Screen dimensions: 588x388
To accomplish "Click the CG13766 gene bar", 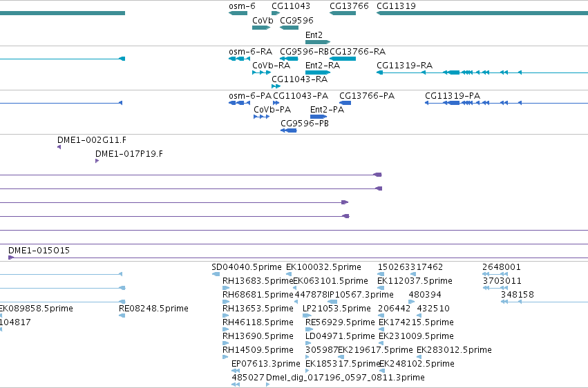I will 343,13.
